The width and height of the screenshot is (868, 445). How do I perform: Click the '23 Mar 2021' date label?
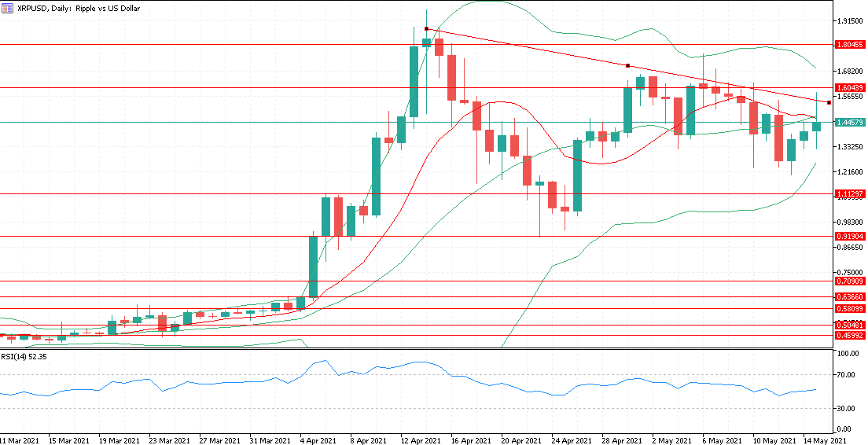point(171,440)
